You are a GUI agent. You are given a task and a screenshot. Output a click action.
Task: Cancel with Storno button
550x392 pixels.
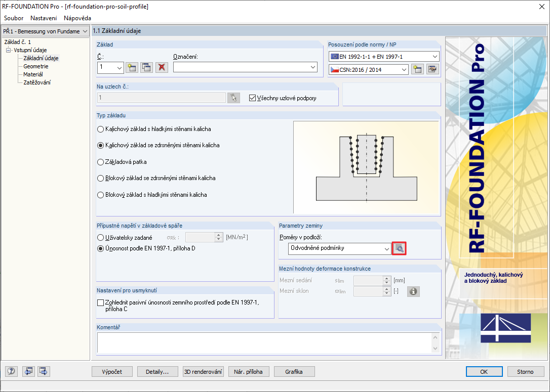[526, 372]
